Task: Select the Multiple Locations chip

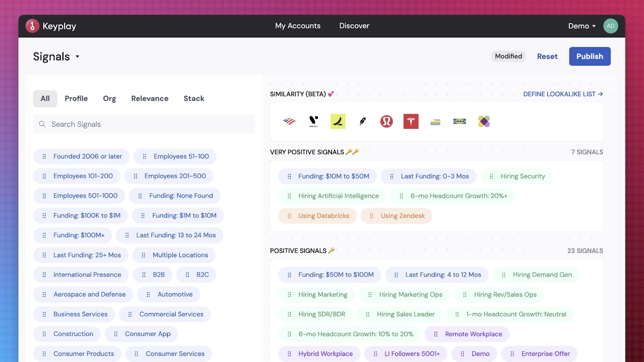Action: click(174, 255)
